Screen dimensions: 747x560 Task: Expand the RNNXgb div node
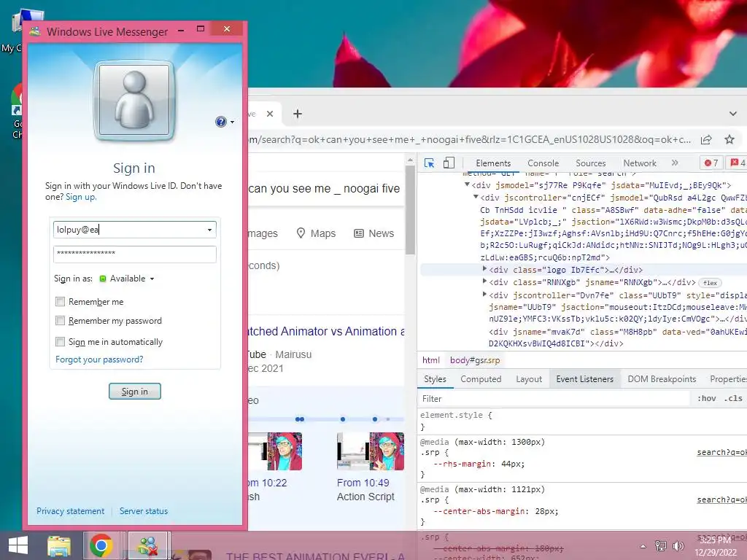(x=485, y=282)
